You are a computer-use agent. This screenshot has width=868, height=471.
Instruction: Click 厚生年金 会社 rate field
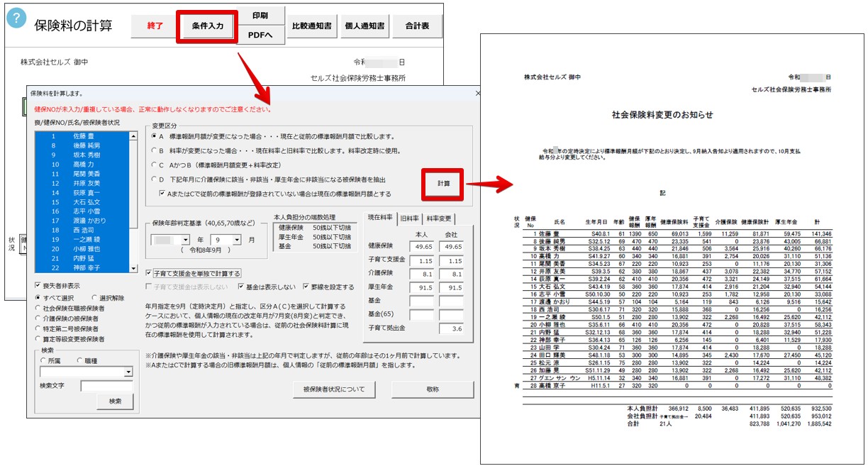(x=452, y=287)
